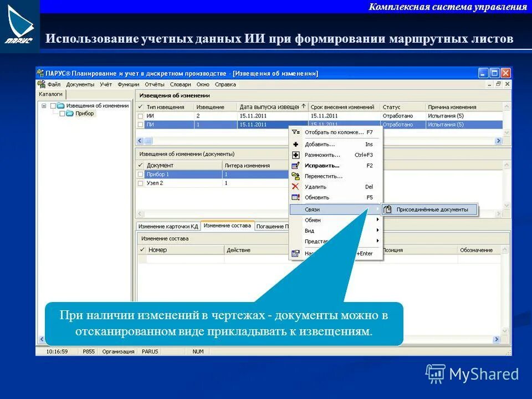532x399 pixels.
Task: Choose Отобрать по колонке menu item
Action: (x=336, y=132)
